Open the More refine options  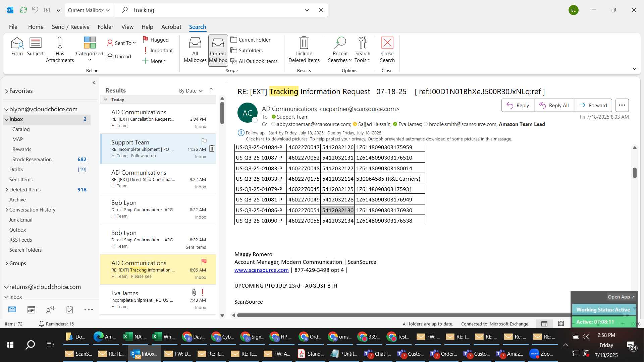(155, 61)
